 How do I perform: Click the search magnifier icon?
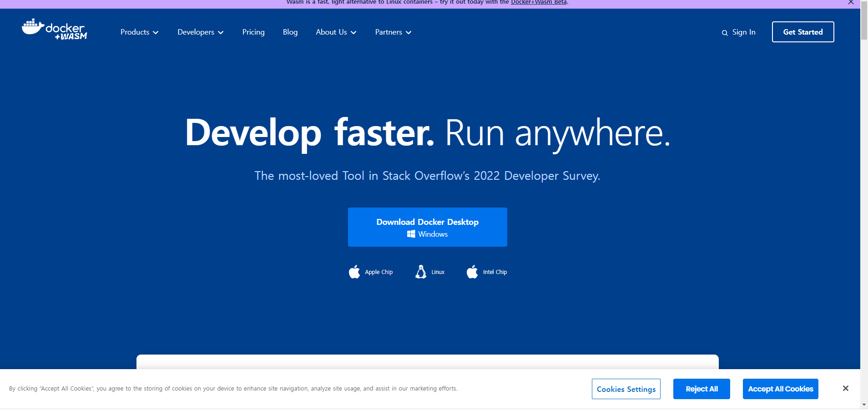(x=725, y=33)
